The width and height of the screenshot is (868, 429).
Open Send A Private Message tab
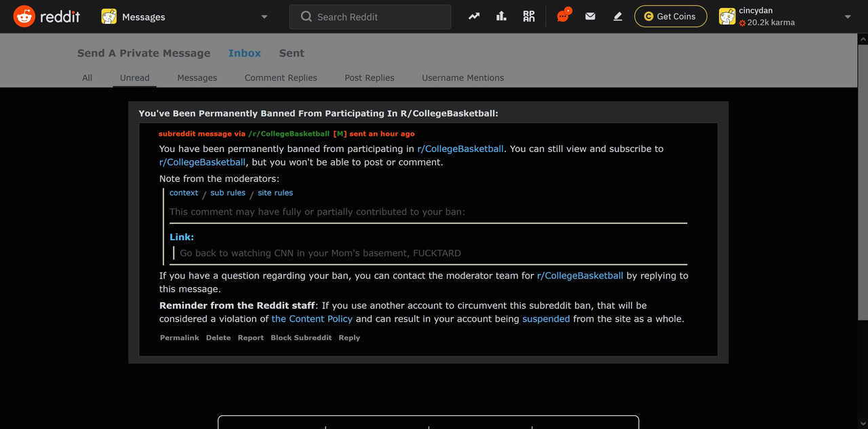click(144, 53)
